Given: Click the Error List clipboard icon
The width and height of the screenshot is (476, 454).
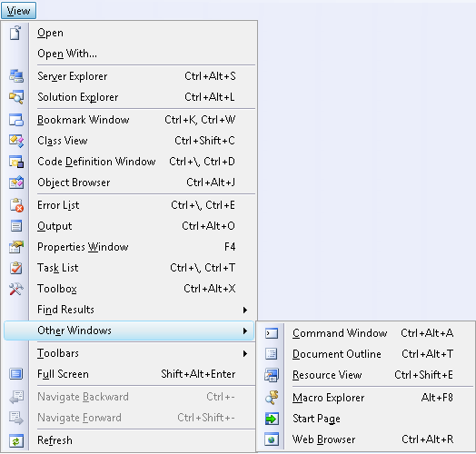Looking at the screenshot, I should point(16,205).
